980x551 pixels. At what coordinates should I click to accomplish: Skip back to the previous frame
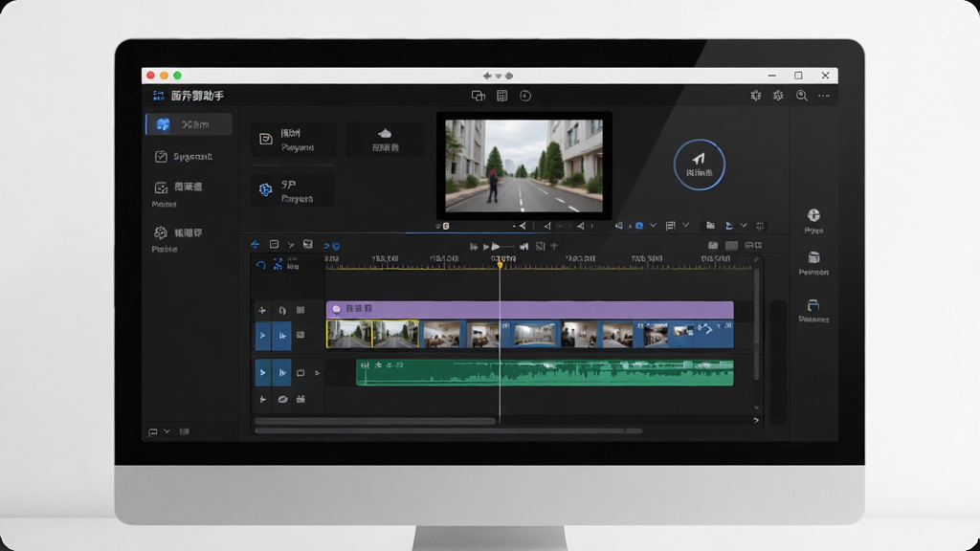(x=474, y=247)
